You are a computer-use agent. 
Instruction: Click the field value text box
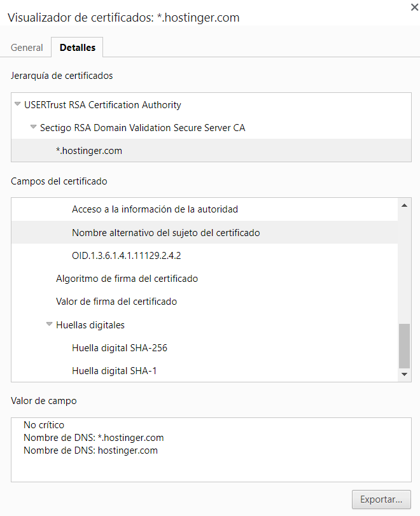tap(211, 449)
